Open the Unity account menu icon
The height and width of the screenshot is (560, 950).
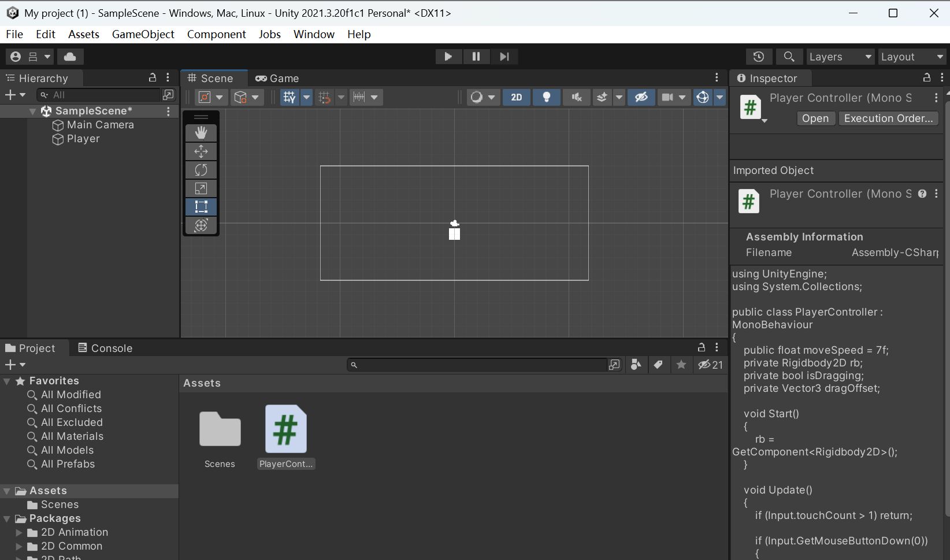point(16,57)
